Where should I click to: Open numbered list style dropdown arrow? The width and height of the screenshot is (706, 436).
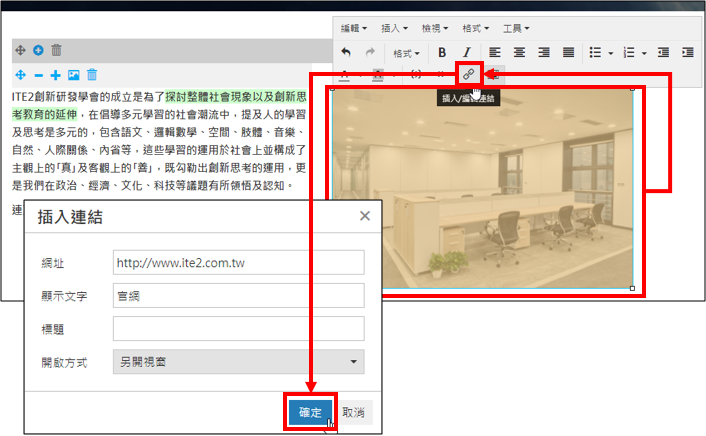click(x=644, y=53)
